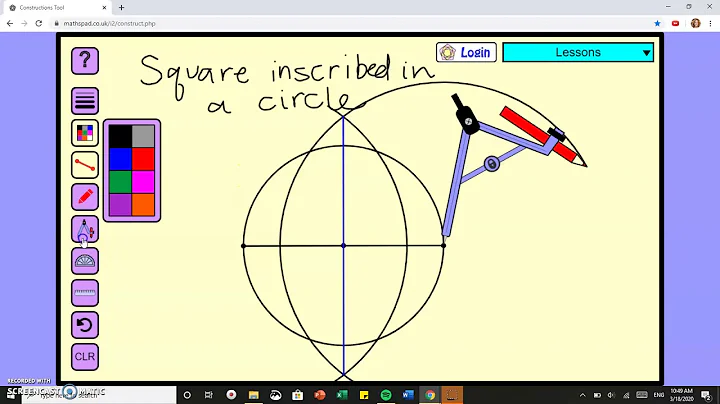Select the red pencil freehand tool

click(x=85, y=197)
